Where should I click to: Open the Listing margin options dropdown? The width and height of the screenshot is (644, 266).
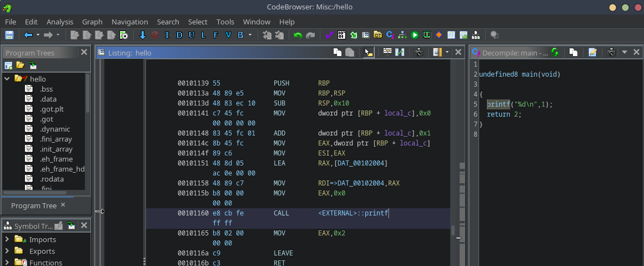[x=447, y=52]
